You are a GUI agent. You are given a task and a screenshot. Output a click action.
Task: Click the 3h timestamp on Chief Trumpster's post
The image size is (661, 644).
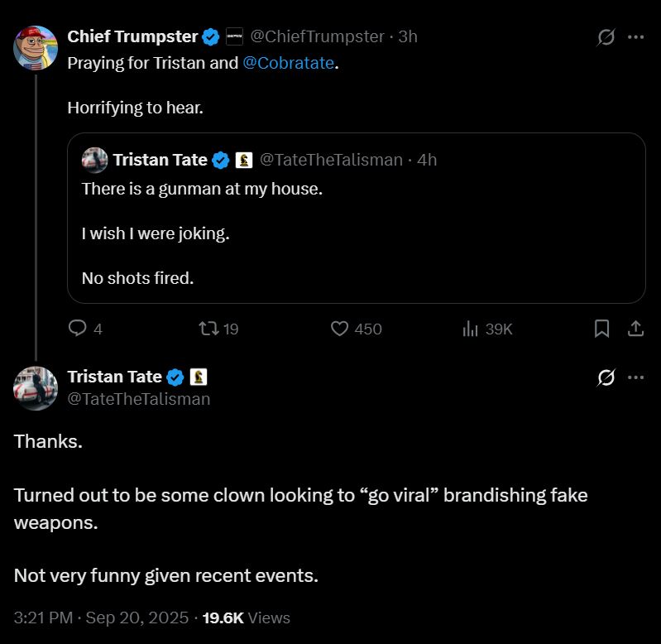(408, 36)
